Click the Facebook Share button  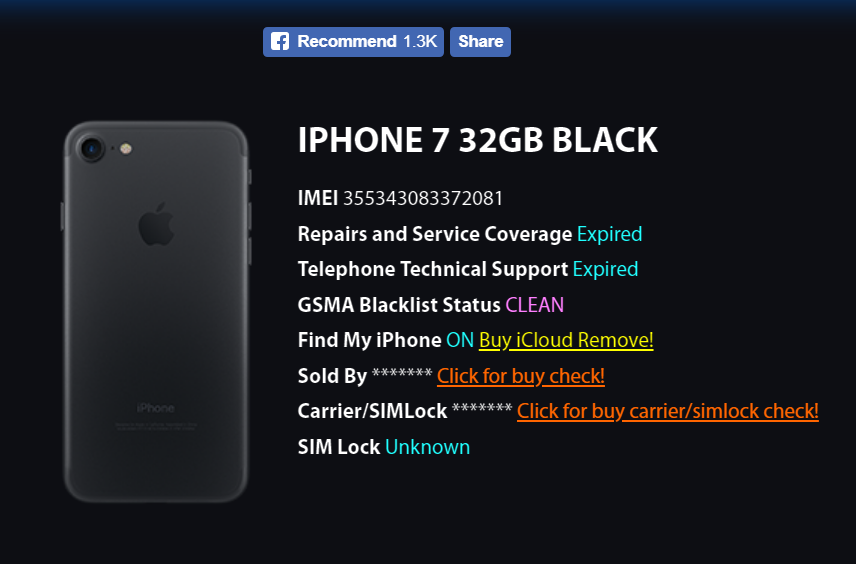coord(480,42)
